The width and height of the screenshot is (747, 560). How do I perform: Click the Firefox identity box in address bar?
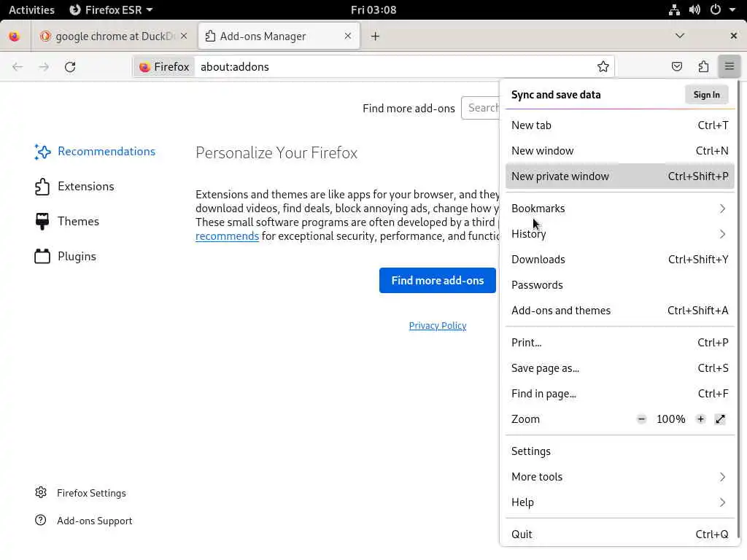165,66
